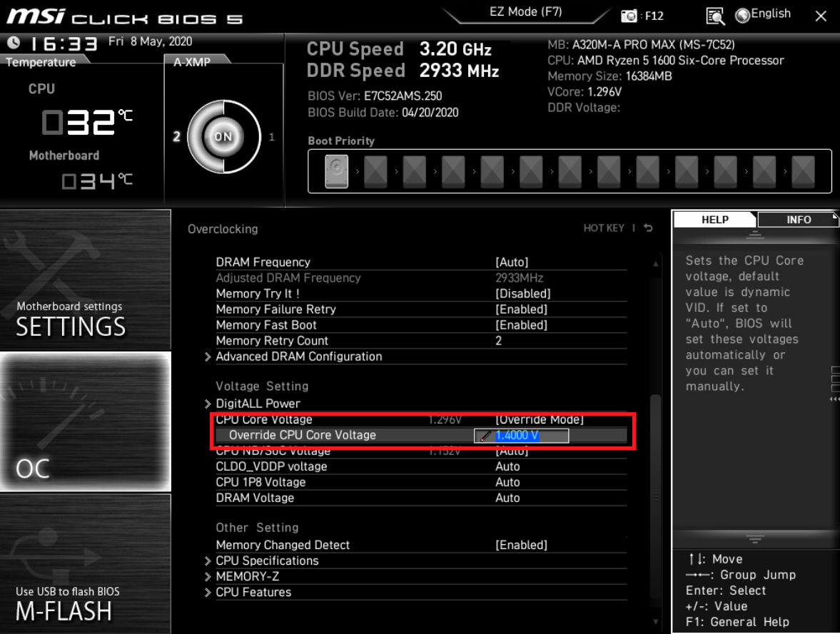Click the back arrow next to HOT KEY
This screenshot has height=634, width=840.
(x=648, y=228)
